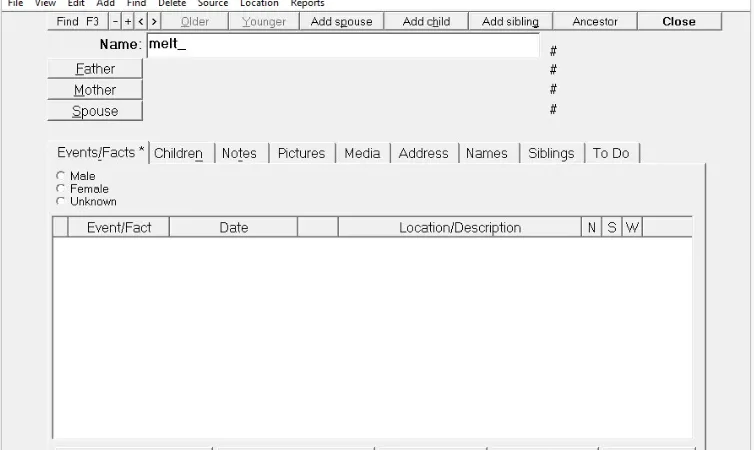Select the Male radio button
Screen dimensions: 754x450
61,176
